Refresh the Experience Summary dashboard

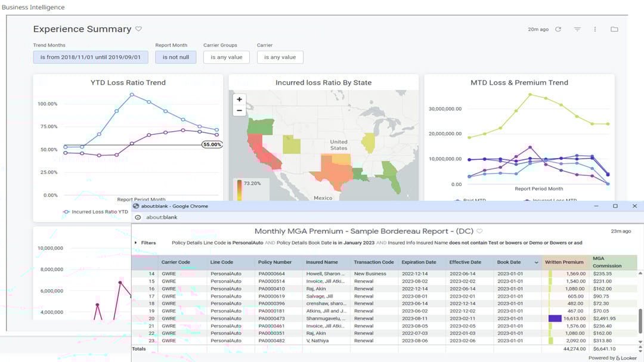pyautogui.click(x=558, y=29)
